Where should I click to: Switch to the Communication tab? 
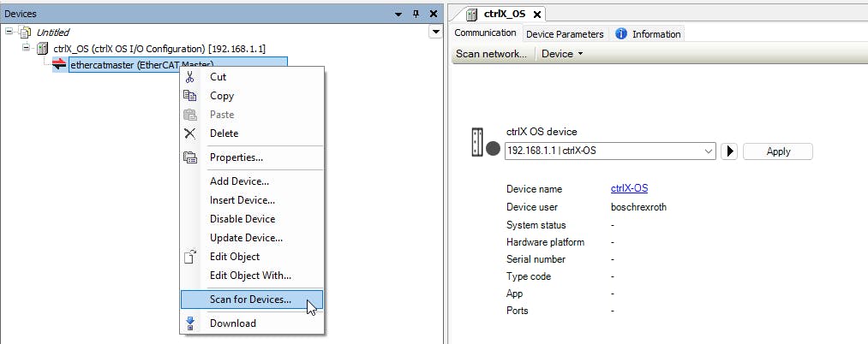[486, 33]
